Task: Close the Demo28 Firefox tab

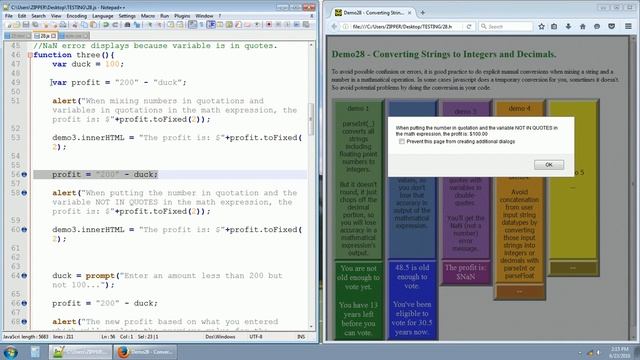Action: click(409, 13)
